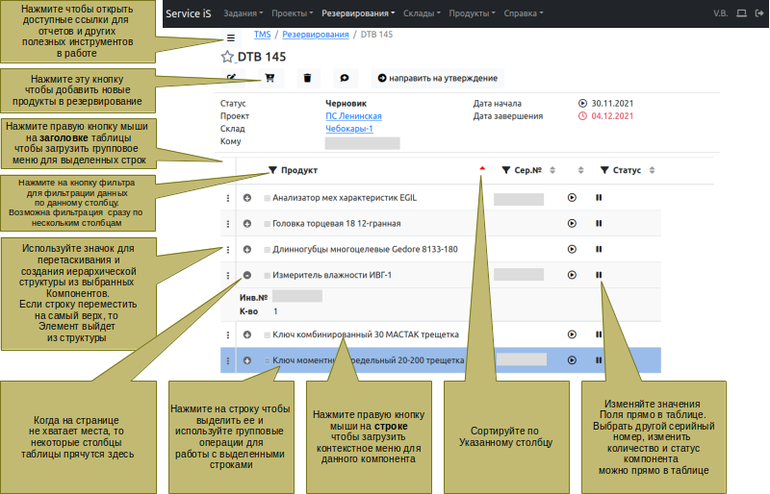Click 'направить на утверждение' button

438,78
